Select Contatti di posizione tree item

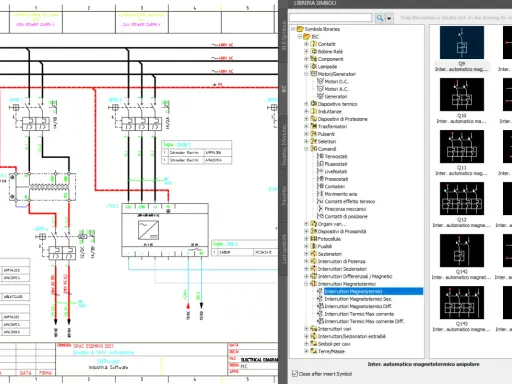point(346,216)
